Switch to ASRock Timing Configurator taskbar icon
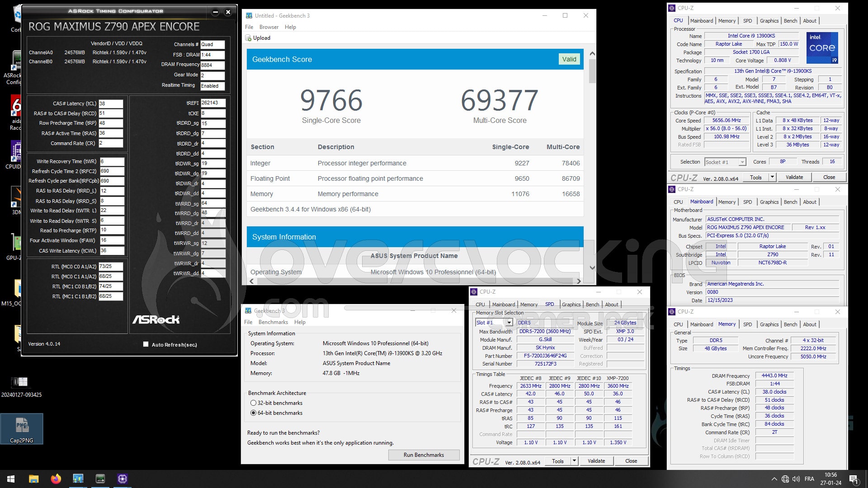 click(100, 479)
